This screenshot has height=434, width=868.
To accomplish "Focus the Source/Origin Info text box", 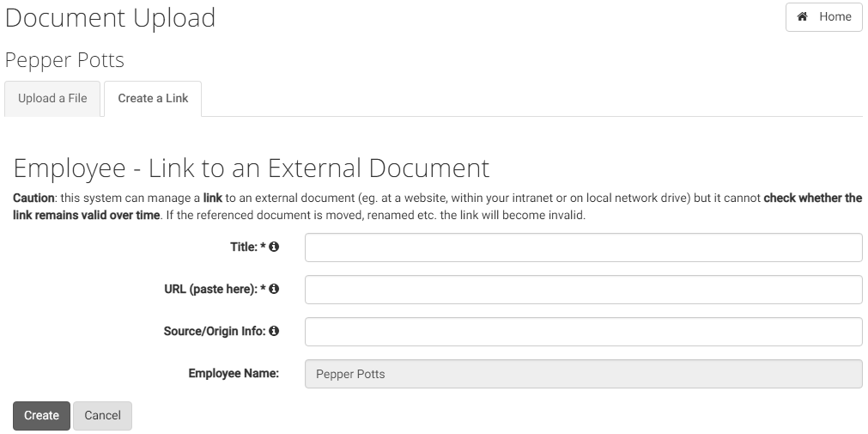I will coord(584,332).
